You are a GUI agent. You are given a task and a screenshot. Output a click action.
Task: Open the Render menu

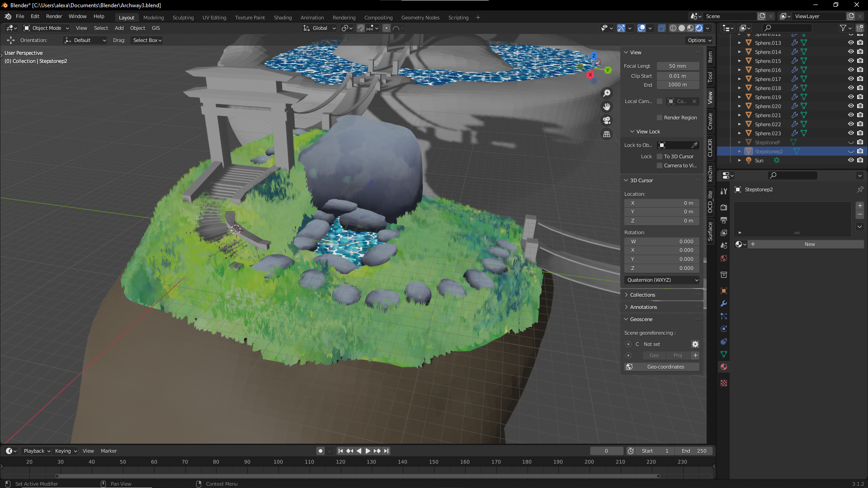[x=54, y=16]
